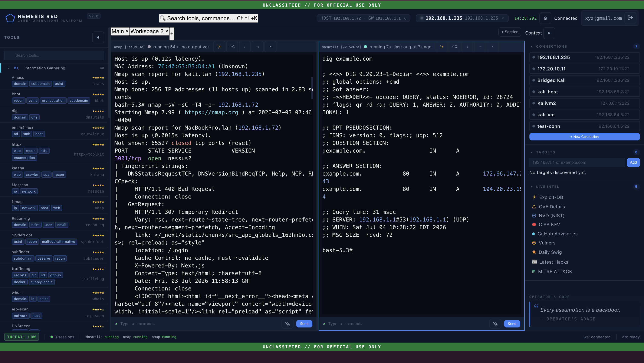This screenshot has height=363, width=644.
Task: Click the + Session button
Action: click(x=510, y=32)
